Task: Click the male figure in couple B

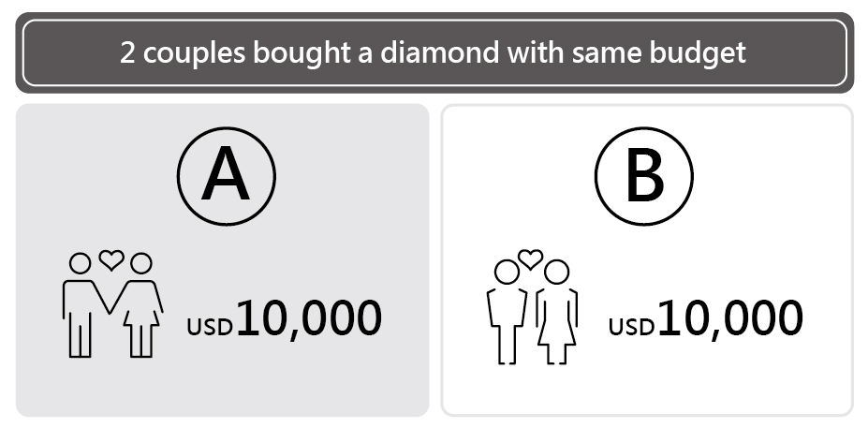Action: click(508, 312)
